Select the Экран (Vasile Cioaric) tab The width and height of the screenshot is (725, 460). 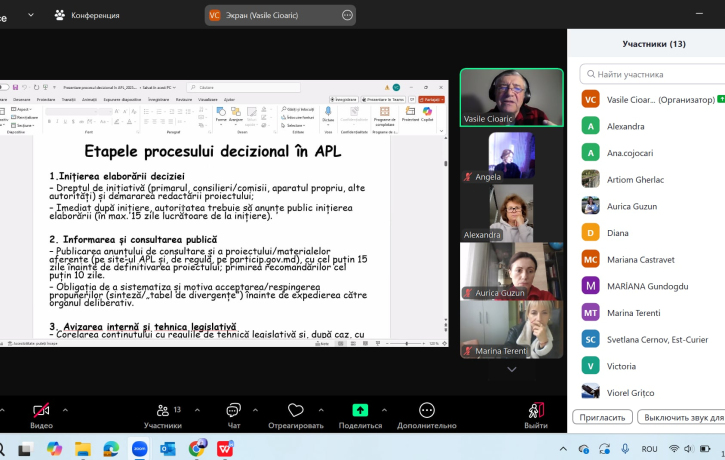(270, 15)
